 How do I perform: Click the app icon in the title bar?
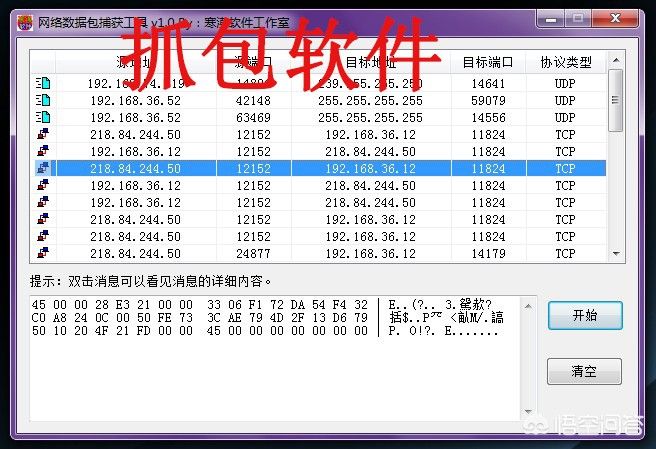25,22
